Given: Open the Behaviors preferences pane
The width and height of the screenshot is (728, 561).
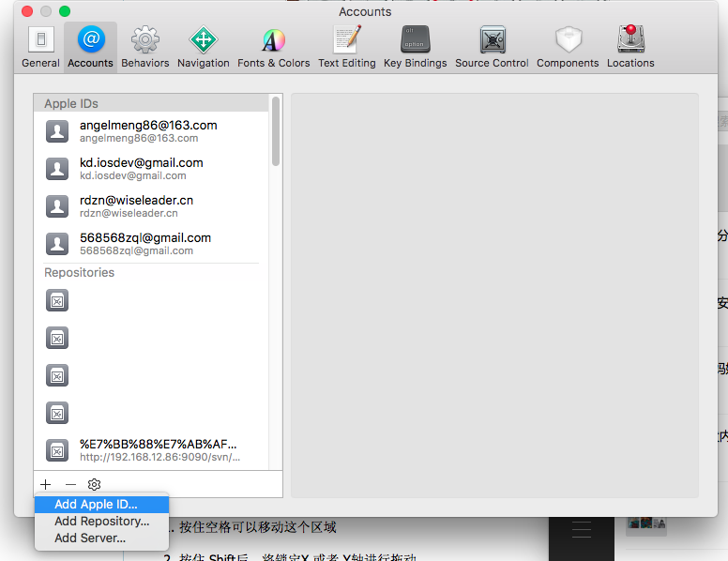Looking at the screenshot, I should (x=144, y=47).
